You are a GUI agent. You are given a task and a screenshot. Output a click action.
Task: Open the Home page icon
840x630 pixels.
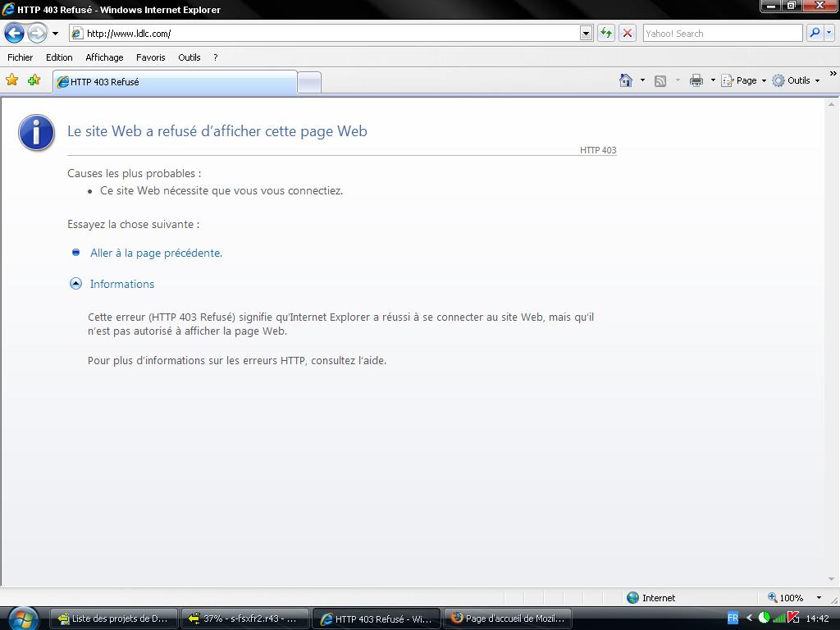point(626,80)
